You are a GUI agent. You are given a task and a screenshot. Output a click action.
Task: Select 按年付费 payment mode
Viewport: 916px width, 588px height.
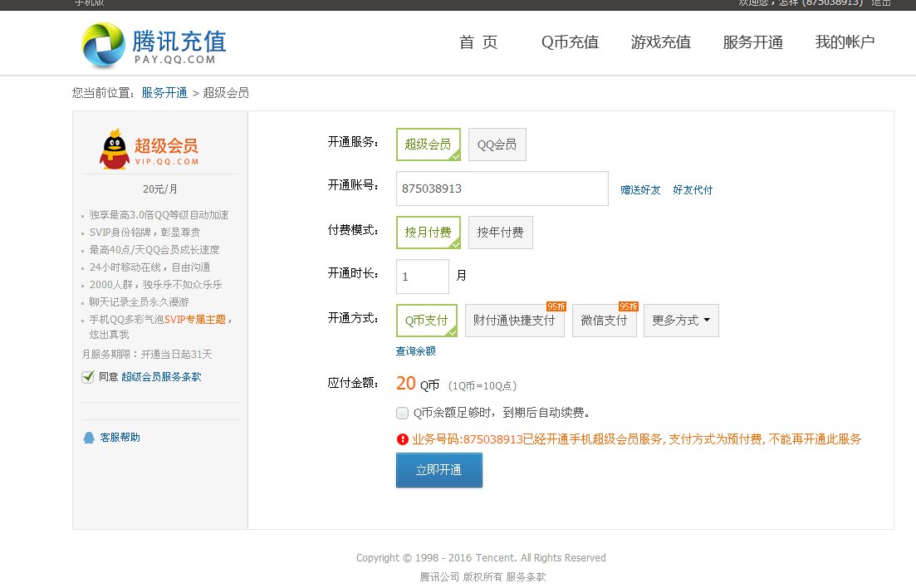[500, 233]
